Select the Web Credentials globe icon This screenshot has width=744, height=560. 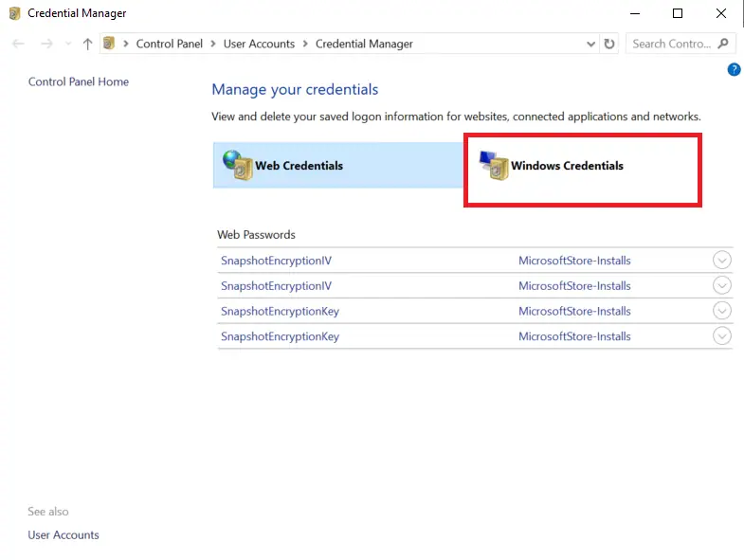[x=238, y=165]
